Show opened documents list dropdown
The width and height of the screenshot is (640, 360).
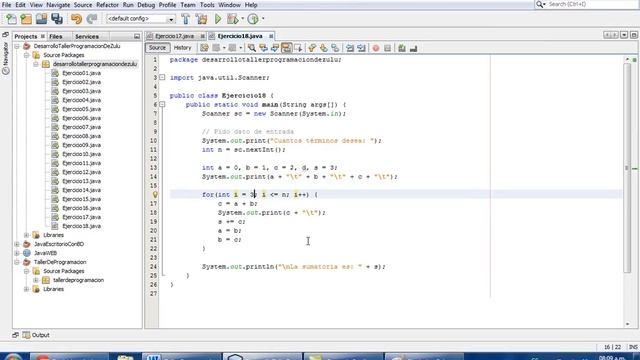point(624,35)
